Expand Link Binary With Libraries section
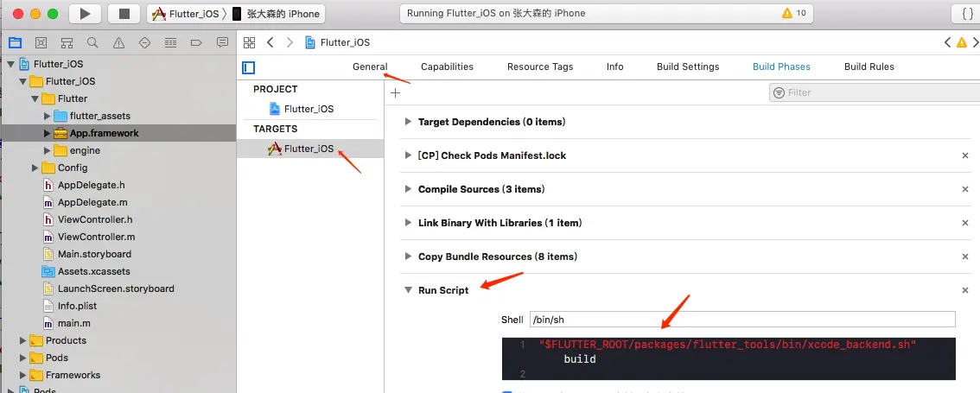The image size is (980, 393). [x=408, y=223]
